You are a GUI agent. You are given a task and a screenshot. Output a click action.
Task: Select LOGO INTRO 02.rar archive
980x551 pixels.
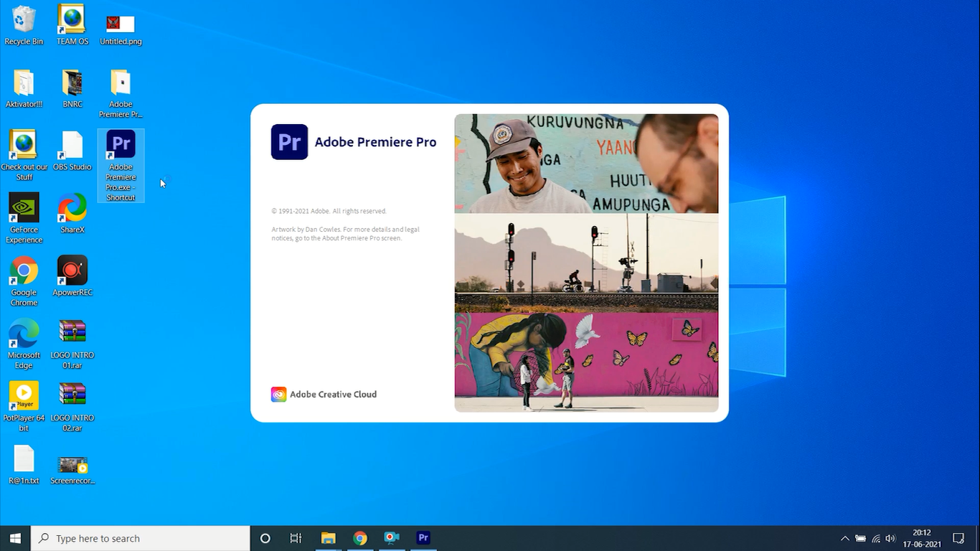point(72,406)
